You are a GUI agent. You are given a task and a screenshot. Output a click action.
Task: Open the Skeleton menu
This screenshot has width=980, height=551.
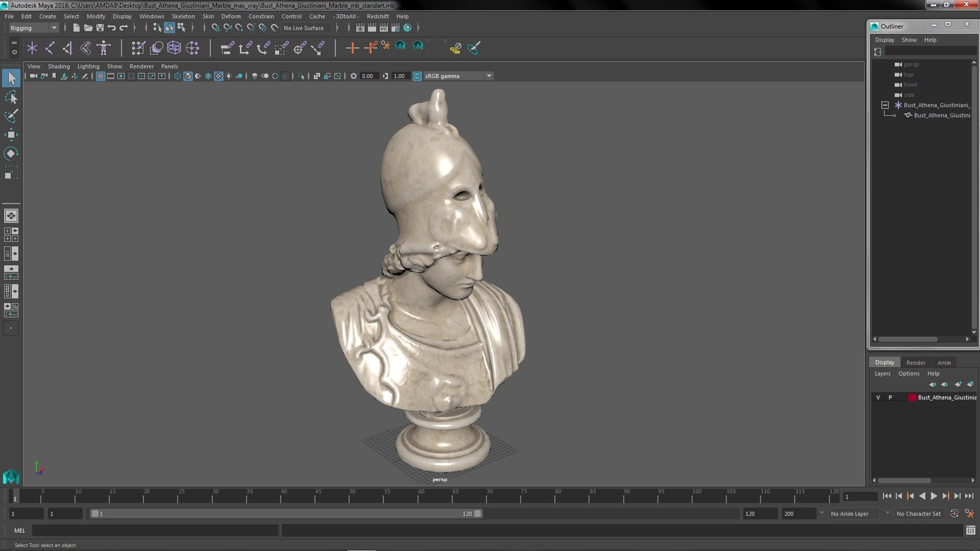183,16
